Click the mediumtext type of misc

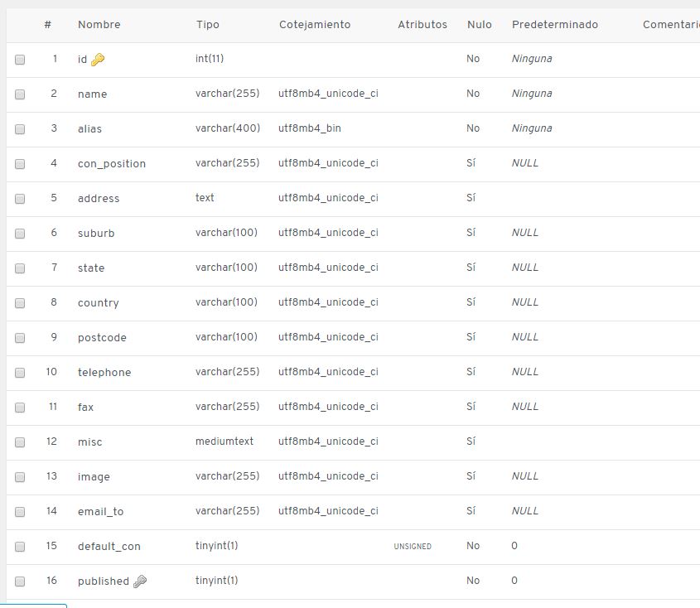pyautogui.click(x=224, y=442)
